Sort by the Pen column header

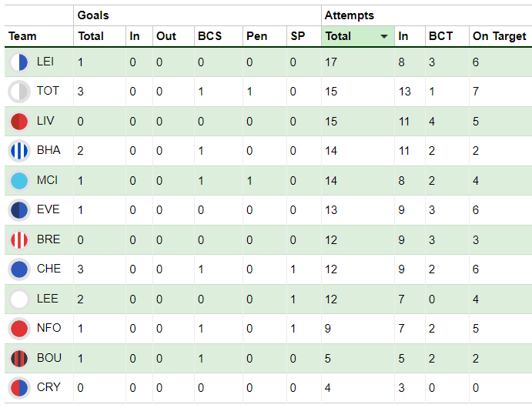point(256,36)
